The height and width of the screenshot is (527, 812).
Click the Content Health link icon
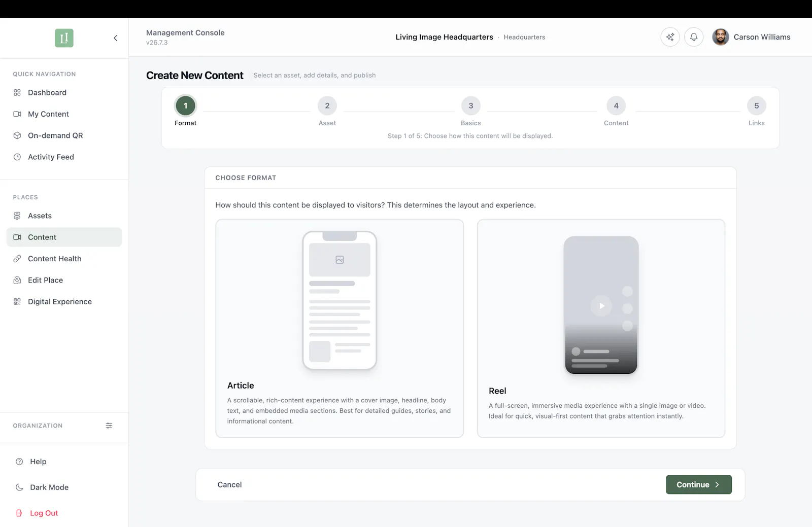click(17, 259)
